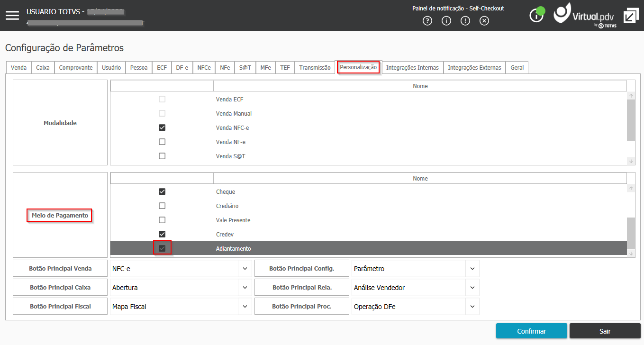Open the Integrações Externas tab

[474, 68]
